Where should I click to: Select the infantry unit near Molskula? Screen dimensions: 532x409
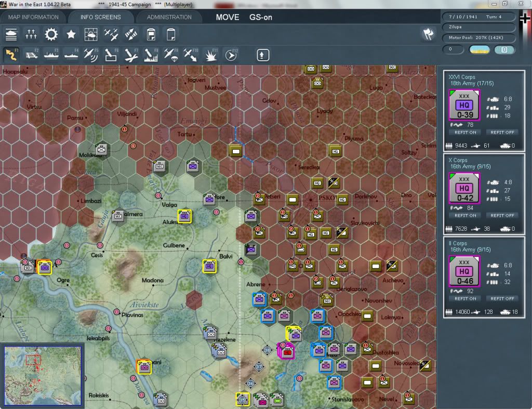point(101,149)
